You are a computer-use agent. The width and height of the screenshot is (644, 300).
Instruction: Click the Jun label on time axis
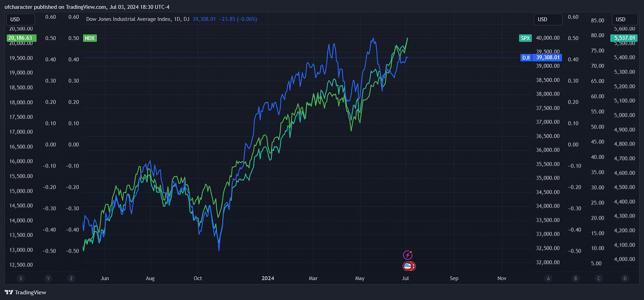tap(105, 278)
